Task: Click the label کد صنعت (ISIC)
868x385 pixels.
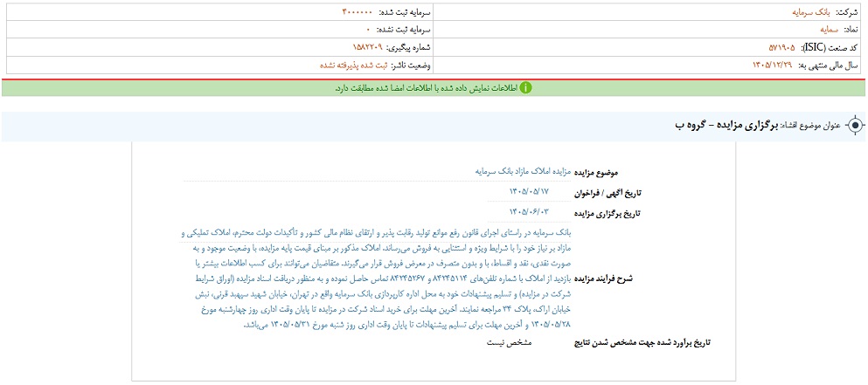Action: [828, 47]
